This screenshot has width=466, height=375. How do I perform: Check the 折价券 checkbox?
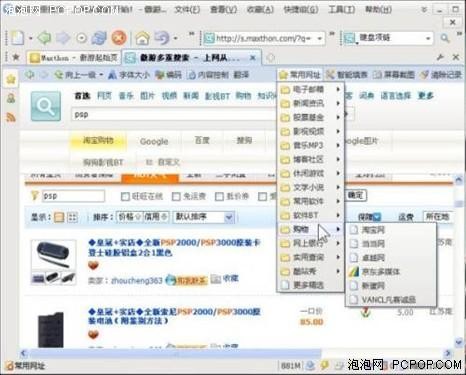[x=219, y=196]
